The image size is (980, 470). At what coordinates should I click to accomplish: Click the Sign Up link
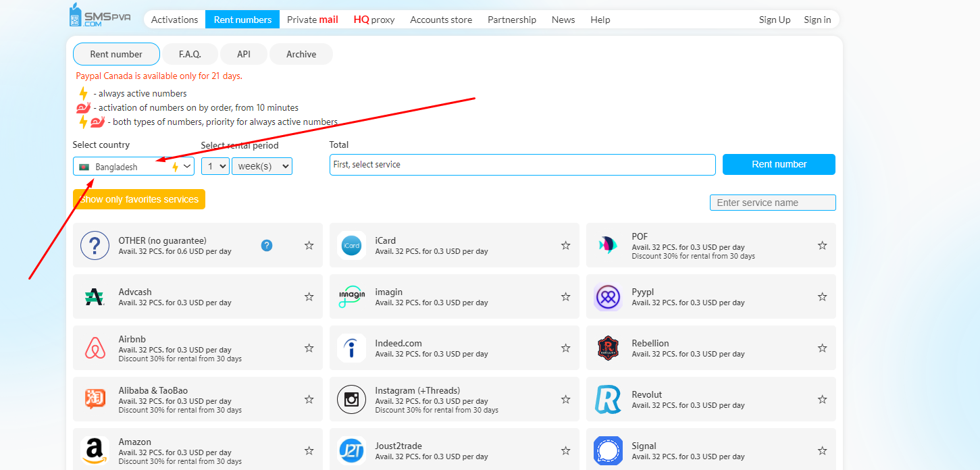pos(775,20)
